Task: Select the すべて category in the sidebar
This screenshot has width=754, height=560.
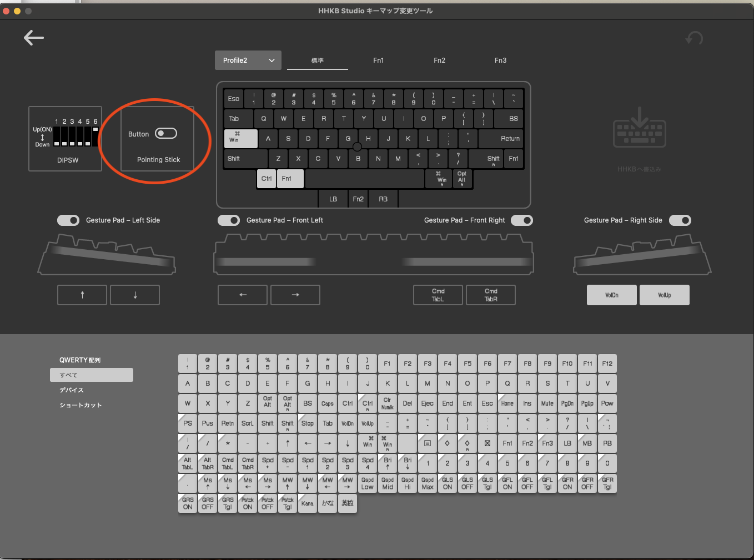Action: coord(92,375)
